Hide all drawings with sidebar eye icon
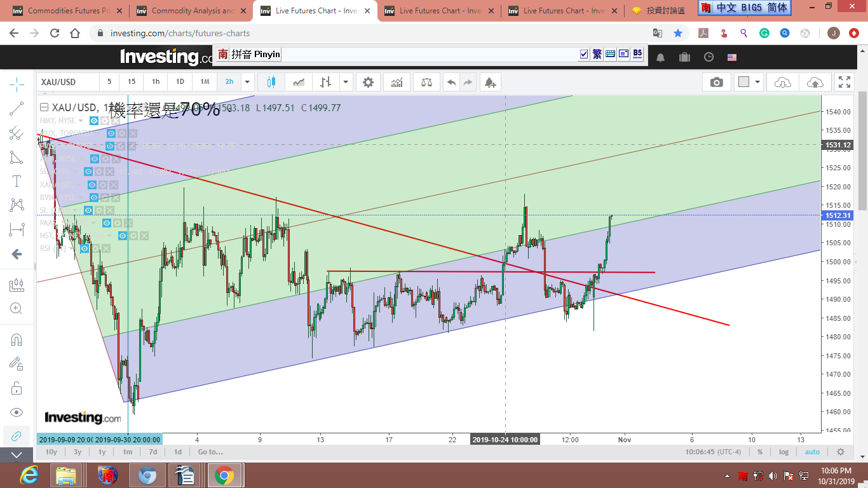This screenshot has width=868, height=488. [17, 412]
